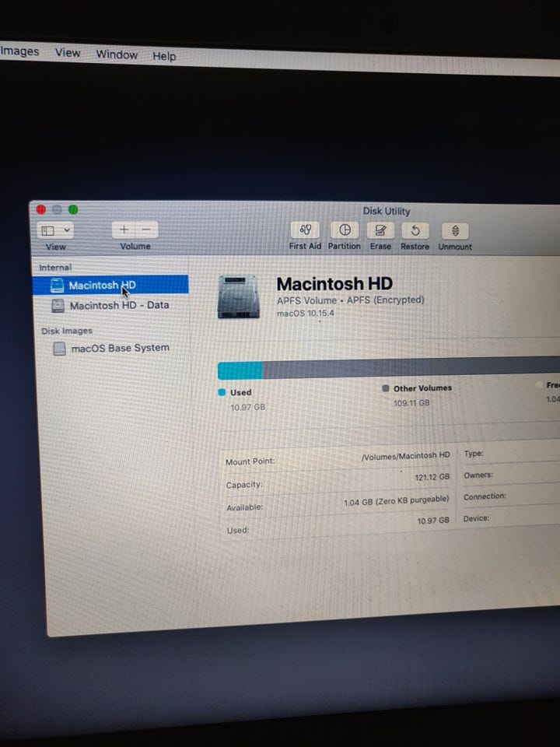
Task: Click the green zoom window button
Action: point(73,209)
